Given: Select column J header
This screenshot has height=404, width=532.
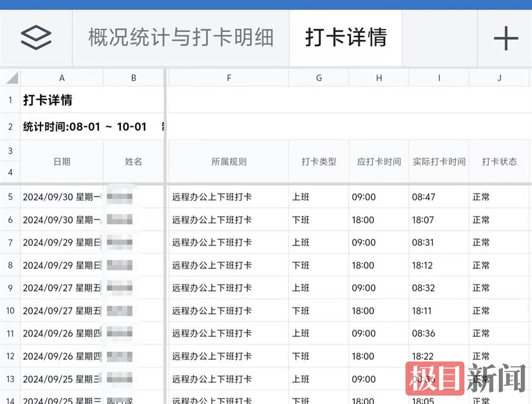Looking at the screenshot, I should 499,78.
